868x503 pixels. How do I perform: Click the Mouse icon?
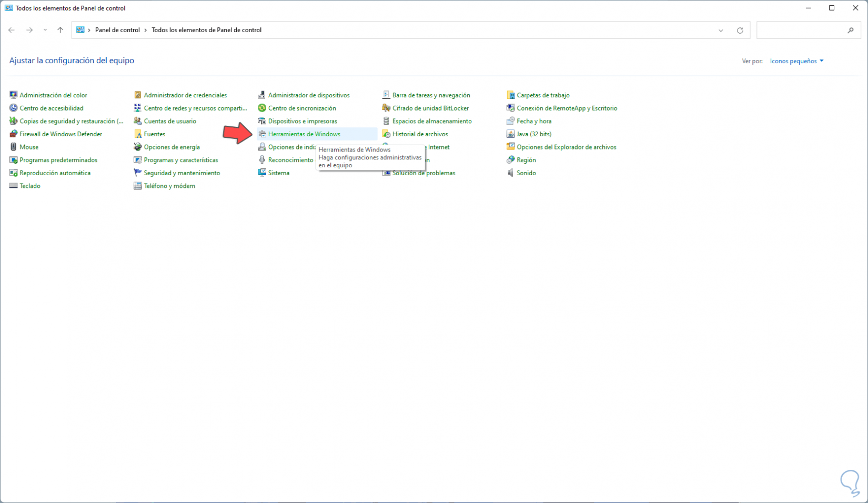(14, 147)
